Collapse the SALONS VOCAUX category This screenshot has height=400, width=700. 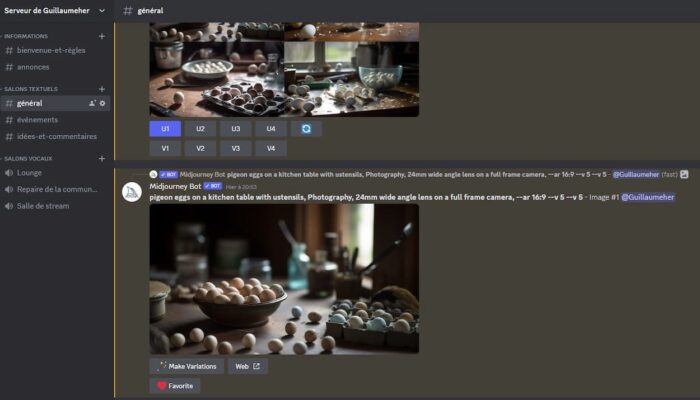pyautogui.click(x=27, y=158)
